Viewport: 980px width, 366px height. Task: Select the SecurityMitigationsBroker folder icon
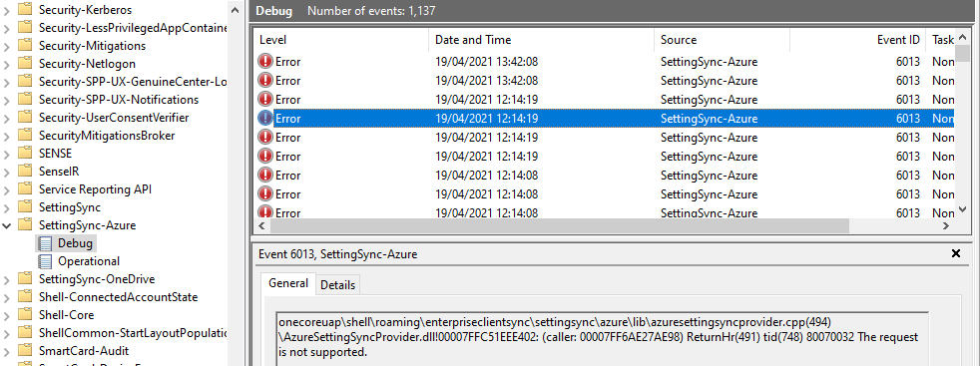pyautogui.click(x=25, y=136)
